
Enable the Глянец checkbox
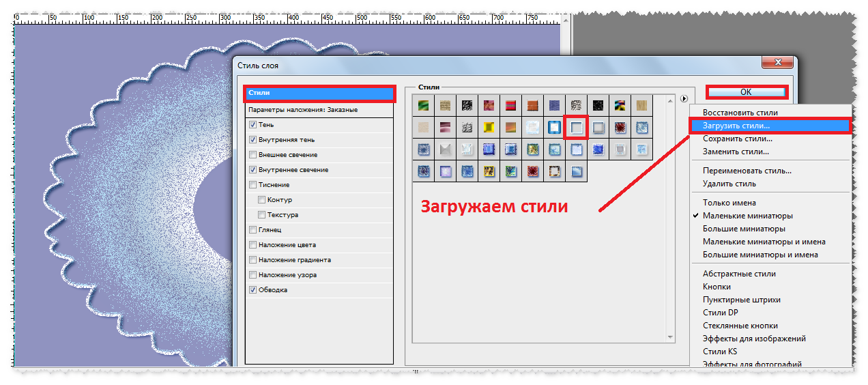pos(253,230)
